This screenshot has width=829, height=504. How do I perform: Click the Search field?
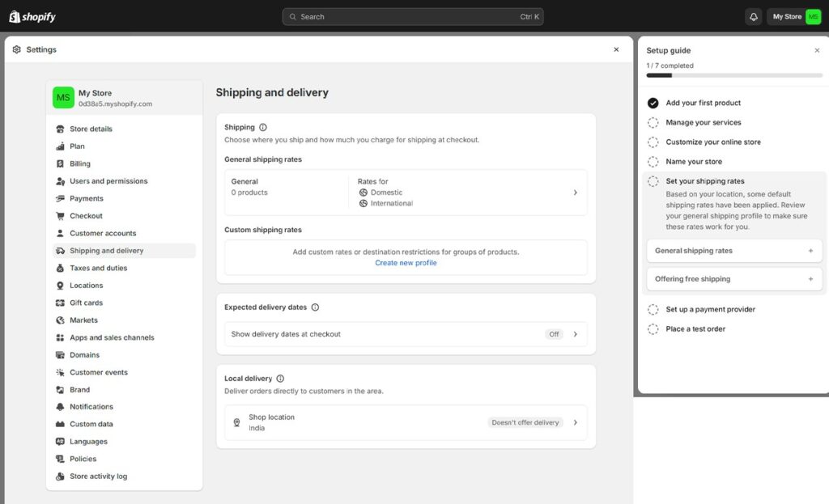click(413, 17)
